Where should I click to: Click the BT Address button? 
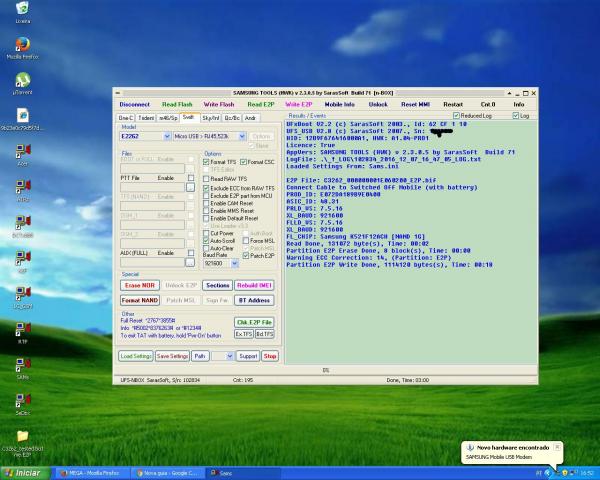tap(254, 300)
